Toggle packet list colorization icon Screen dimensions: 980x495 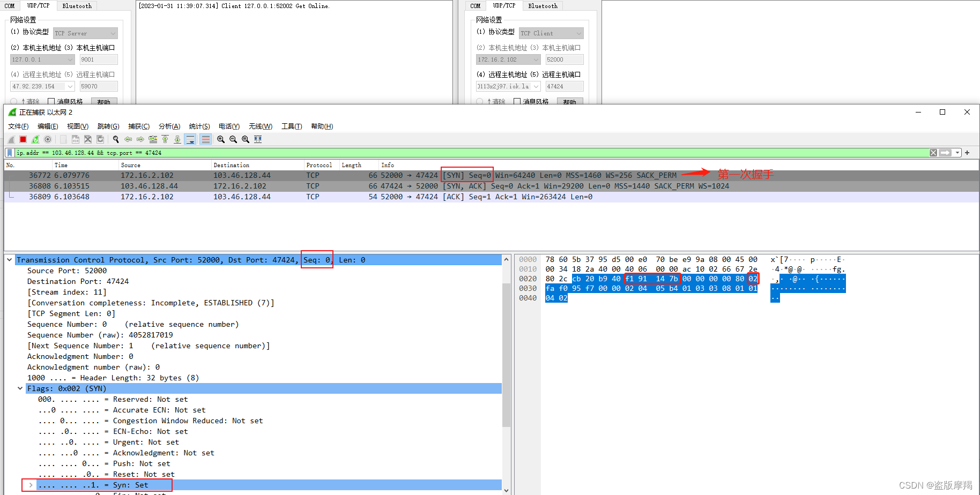205,139
